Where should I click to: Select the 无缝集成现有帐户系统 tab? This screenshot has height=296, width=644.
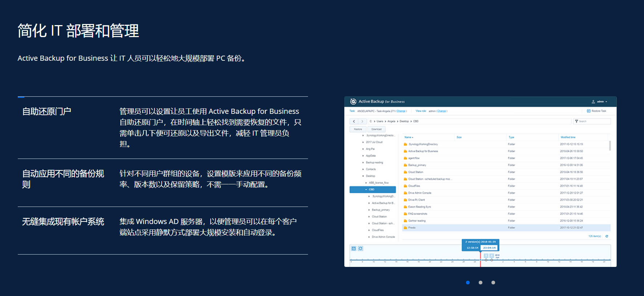tap(63, 222)
